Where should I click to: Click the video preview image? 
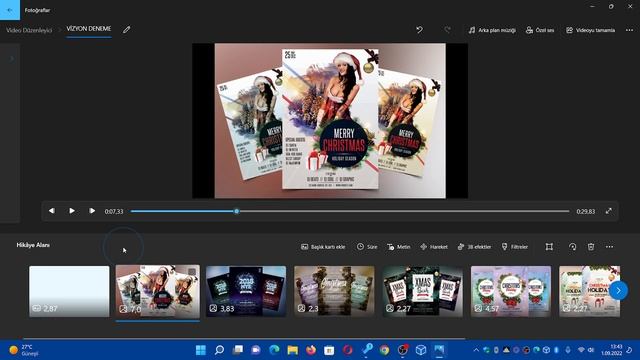[x=330, y=121]
